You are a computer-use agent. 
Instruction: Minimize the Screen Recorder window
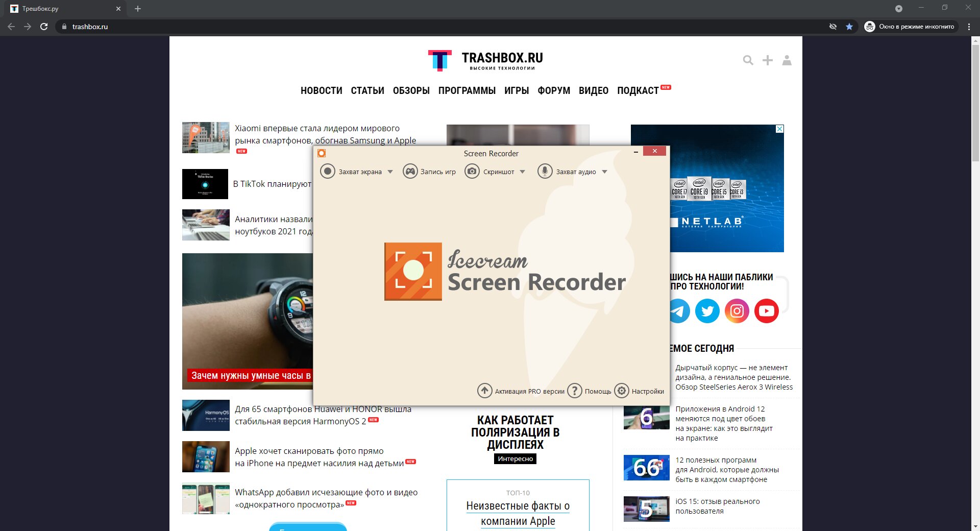(x=636, y=151)
